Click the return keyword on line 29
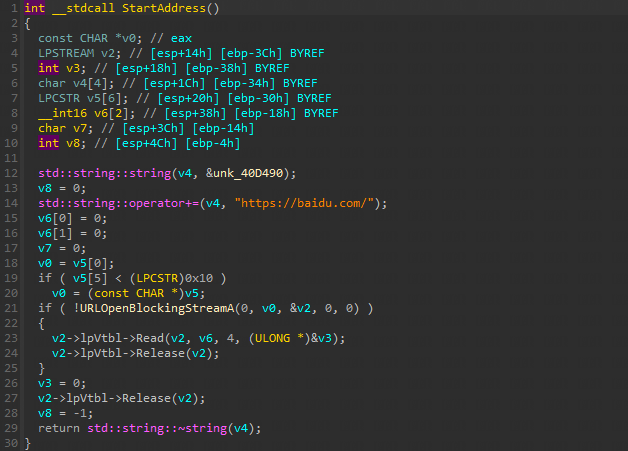Image resolution: width=628 pixels, height=451 pixels. tap(59, 428)
